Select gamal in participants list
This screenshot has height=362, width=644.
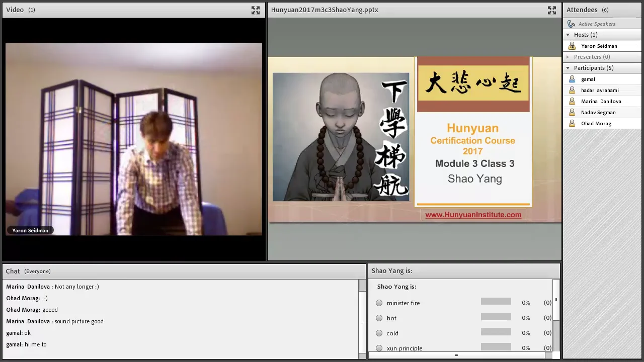click(603, 79)
